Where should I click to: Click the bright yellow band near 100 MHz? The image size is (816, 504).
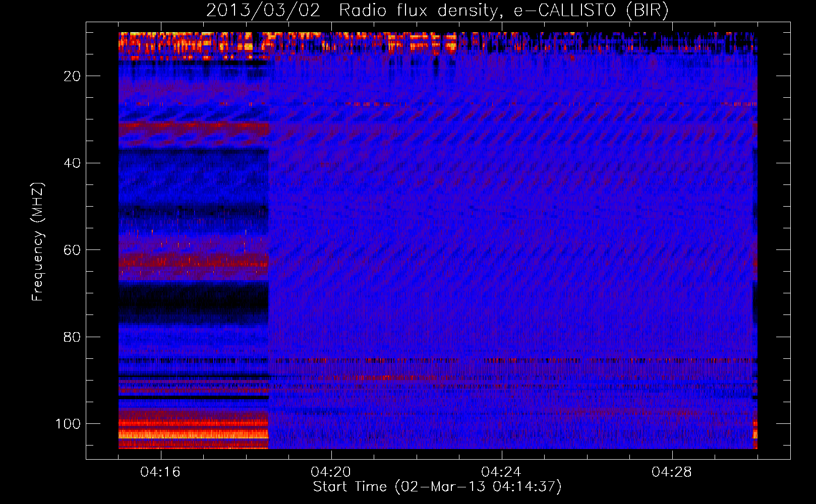point(193,433)
